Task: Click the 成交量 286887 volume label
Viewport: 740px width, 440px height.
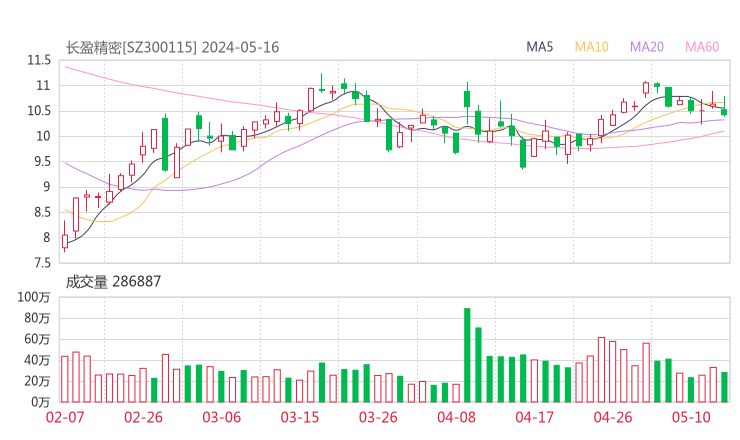Action: (x=113, y=282)
